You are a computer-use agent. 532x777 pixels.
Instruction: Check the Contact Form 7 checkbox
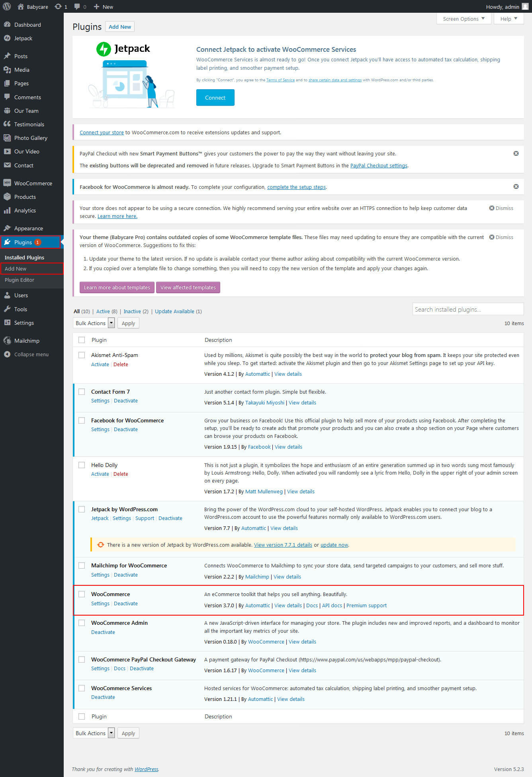click(82, 392)
